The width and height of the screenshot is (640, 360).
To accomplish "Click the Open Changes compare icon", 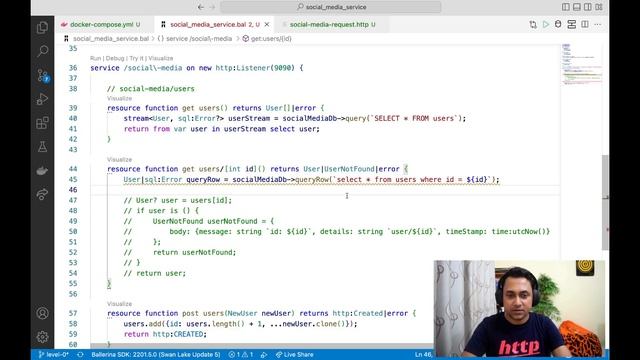I will (x=533, y=24).
